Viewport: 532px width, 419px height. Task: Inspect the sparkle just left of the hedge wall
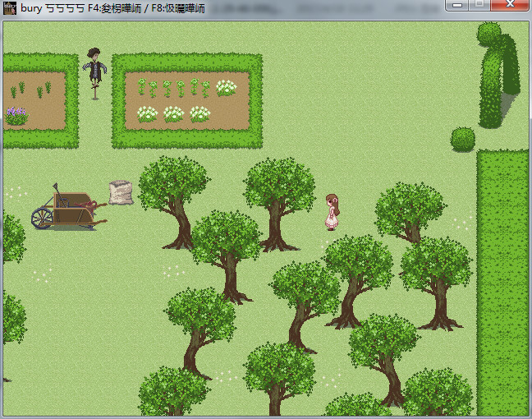coord(462,222)
